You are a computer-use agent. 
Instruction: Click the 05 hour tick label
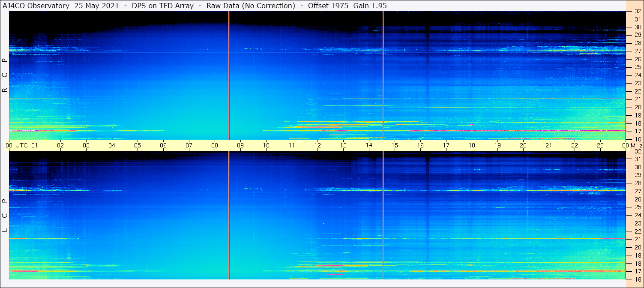point(138,145)
